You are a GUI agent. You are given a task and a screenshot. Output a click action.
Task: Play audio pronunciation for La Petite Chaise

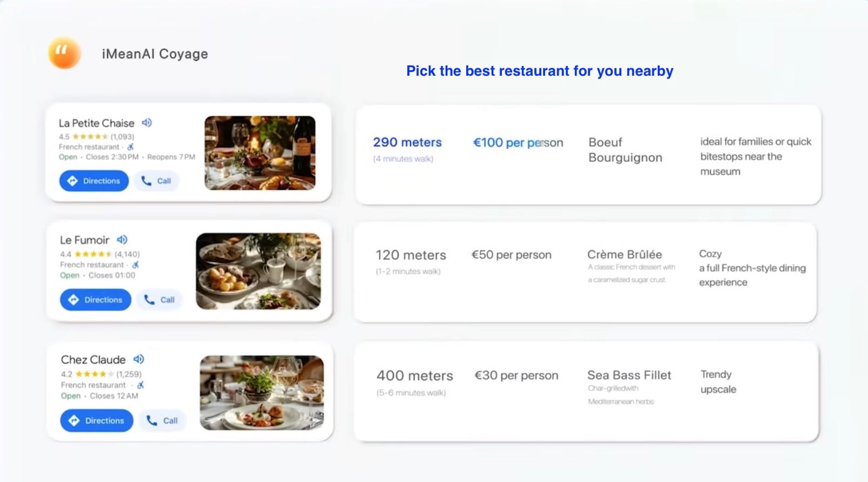(x=147, y=123)
